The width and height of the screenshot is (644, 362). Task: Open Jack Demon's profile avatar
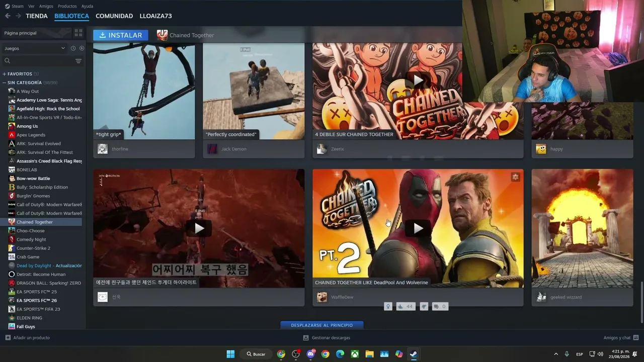[x=212, y=149]
